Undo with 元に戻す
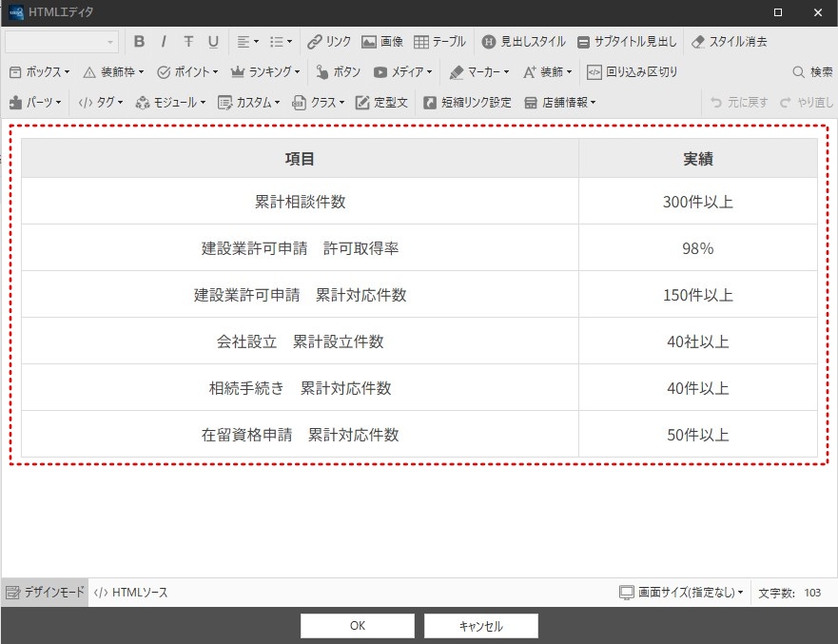Screen dimensions: 838x644 738,102
